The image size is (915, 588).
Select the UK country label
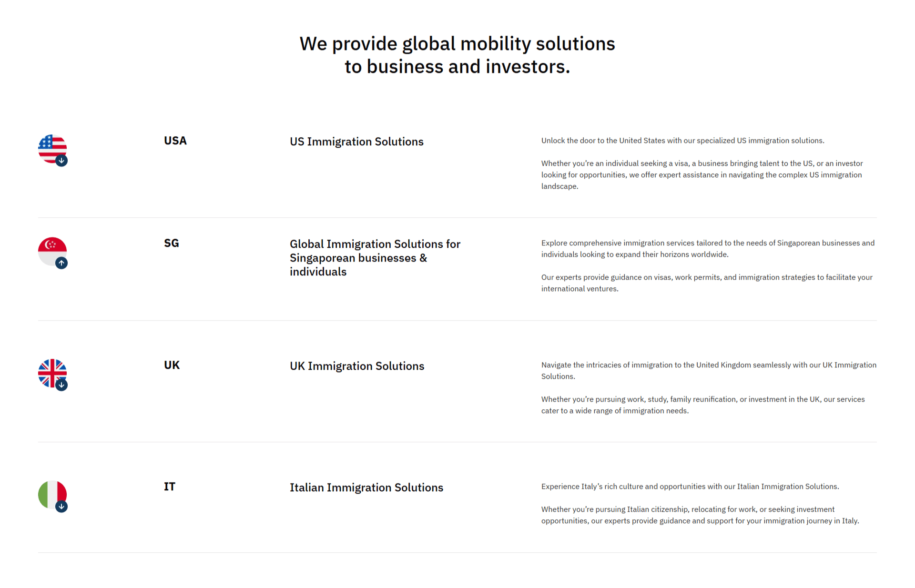click(x=172, y=365)
